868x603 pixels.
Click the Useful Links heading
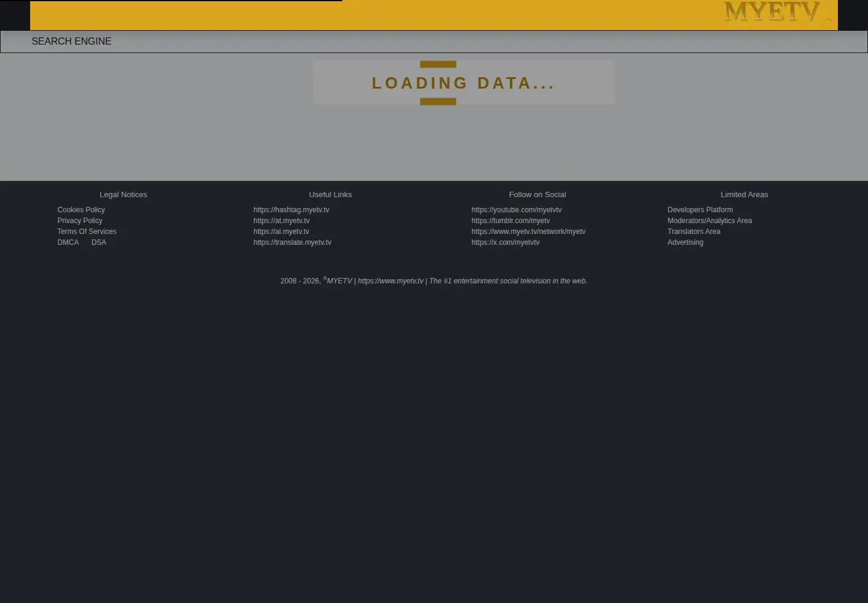(330, 195)
